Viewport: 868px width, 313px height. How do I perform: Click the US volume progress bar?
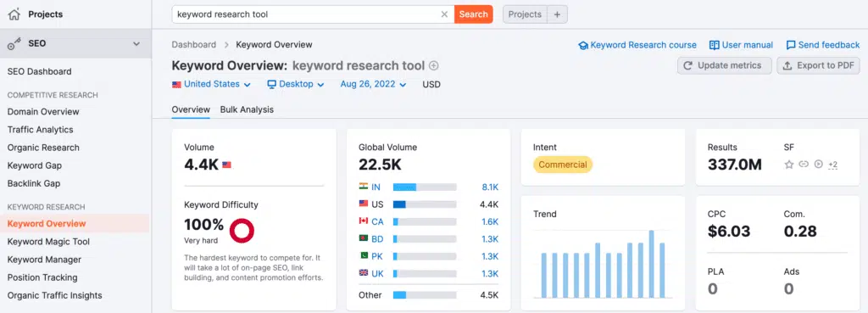(x=425, y=204)
